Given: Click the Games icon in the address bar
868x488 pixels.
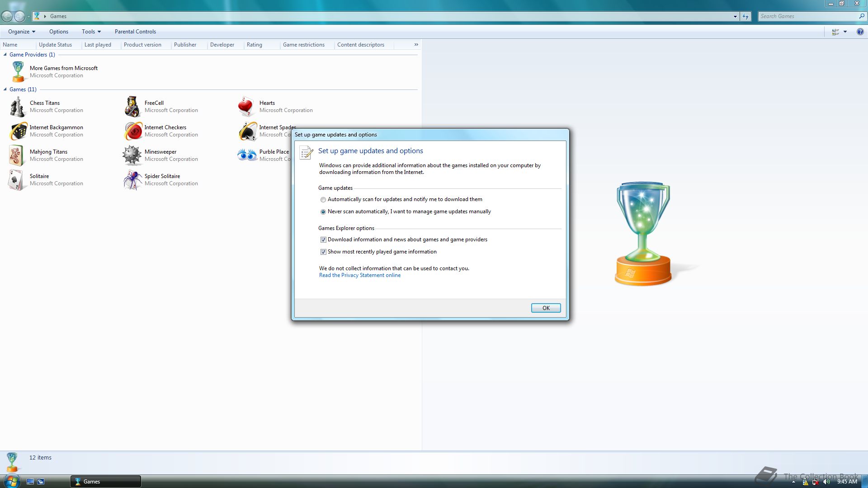Looking at the screenshot, I should [38, 16].
